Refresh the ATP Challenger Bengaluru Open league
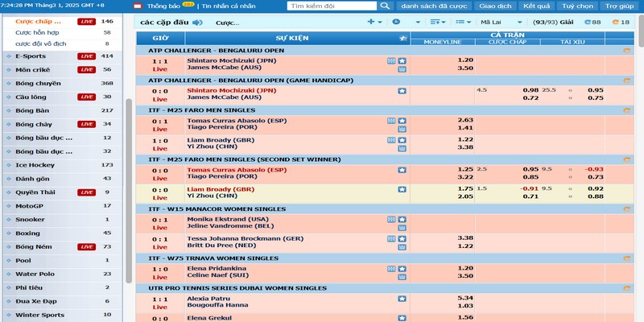Screen dimensions: 644x322 [626, 50]
